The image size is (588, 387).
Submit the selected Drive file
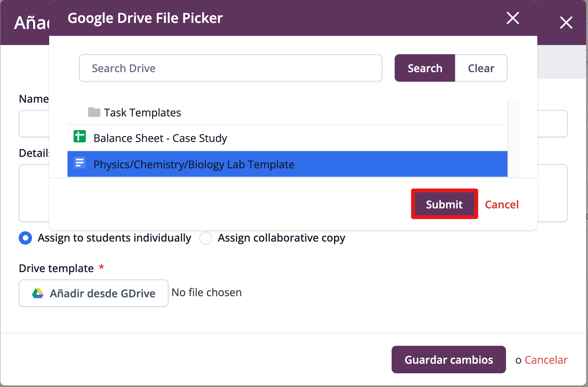coord(444,204)
